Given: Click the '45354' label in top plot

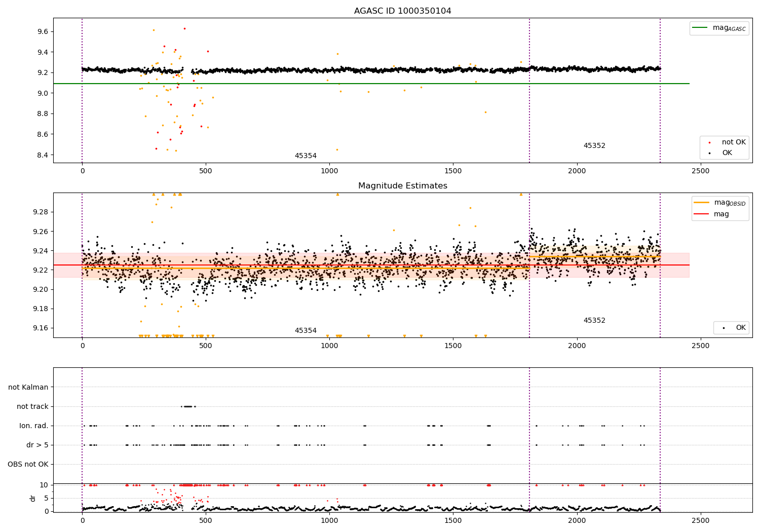Looking at the screenshot, I should pyautogui.click(x=306, y=156).
